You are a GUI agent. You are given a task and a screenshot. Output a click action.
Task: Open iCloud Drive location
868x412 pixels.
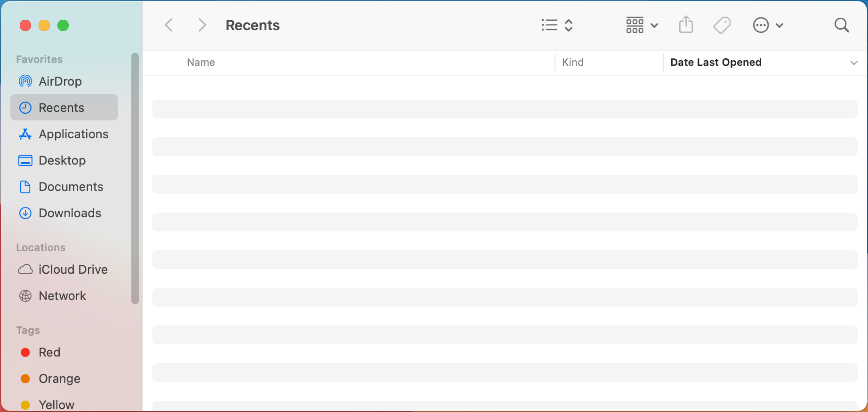click(73, 269)
